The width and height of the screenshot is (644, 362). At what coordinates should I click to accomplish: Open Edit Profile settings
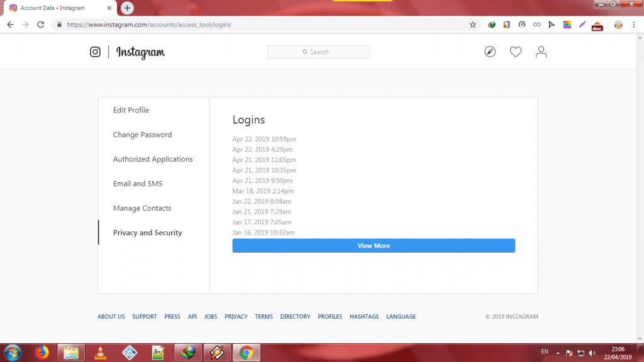[x=131, y=110]
